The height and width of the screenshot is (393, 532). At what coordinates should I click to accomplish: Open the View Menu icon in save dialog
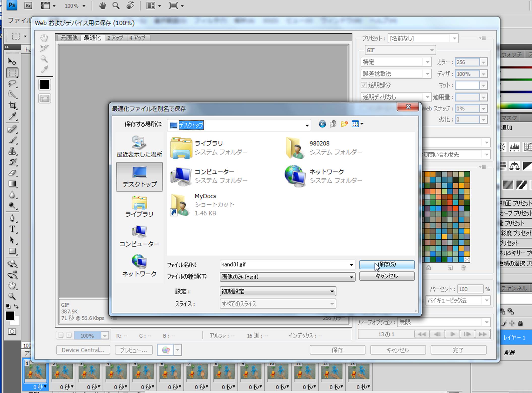coord(357,124)
